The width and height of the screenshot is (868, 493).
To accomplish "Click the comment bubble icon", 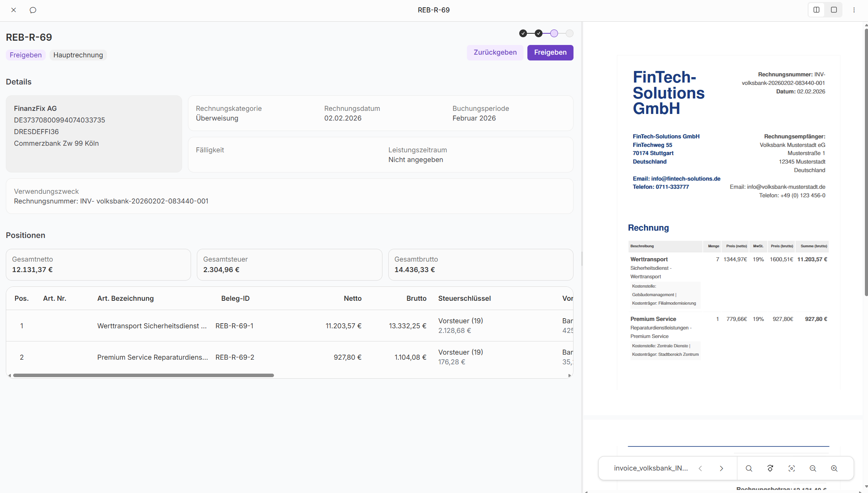I will pyautogui.click(x=33, y=10).
